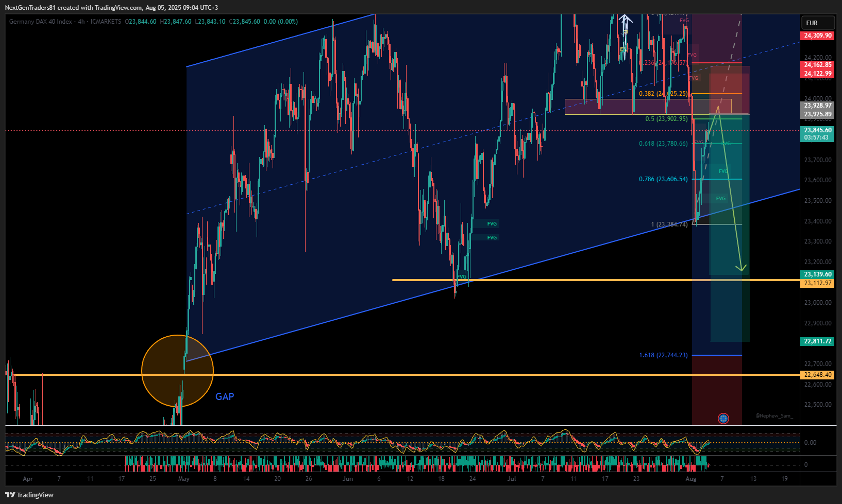Click the Aug label on the time axis
This screenshot has height=504, width=842.
click(x=691, y=479)
